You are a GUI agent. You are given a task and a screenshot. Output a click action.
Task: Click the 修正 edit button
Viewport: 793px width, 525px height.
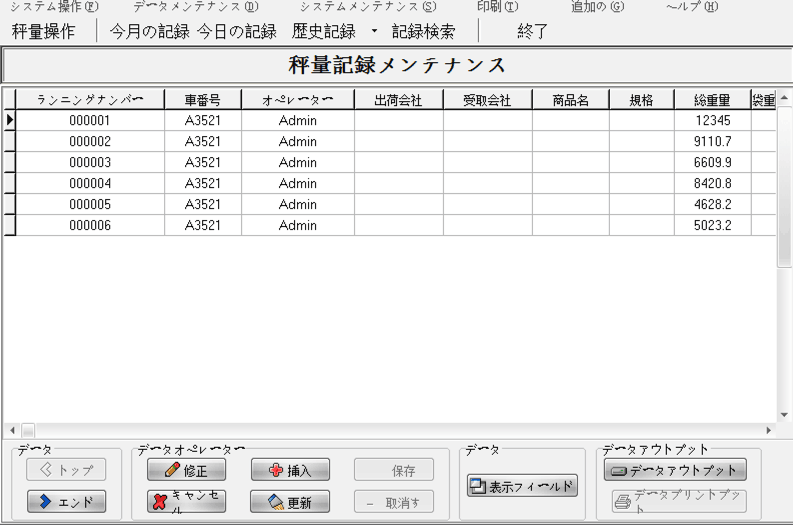pyautogui.click(x=187, y=470)
